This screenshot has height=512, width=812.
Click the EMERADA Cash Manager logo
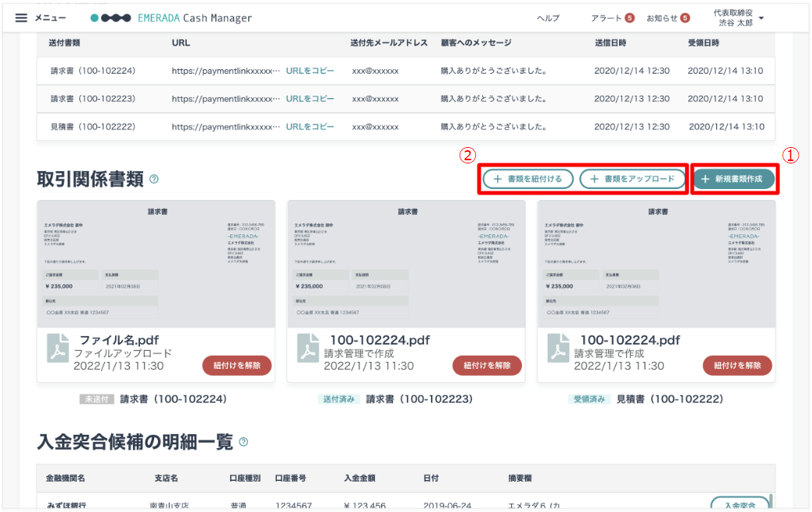click(x=171, y=18)
